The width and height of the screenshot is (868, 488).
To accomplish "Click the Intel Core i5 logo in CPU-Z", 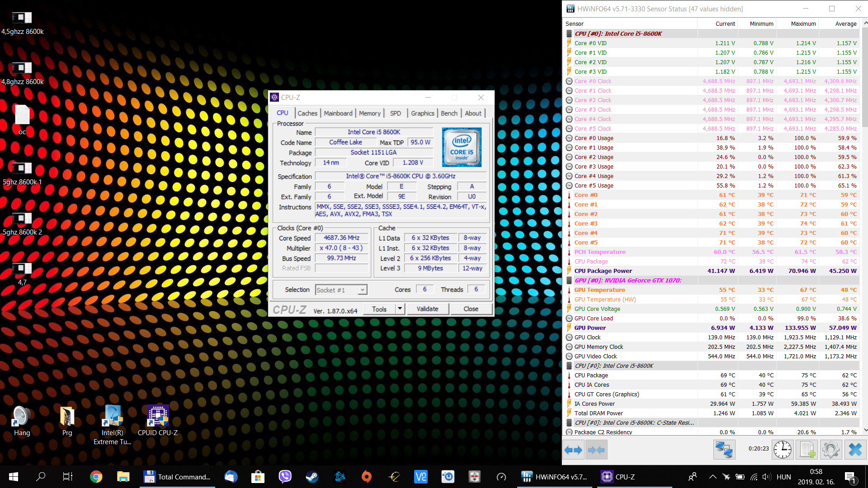I will pos(462,147).
